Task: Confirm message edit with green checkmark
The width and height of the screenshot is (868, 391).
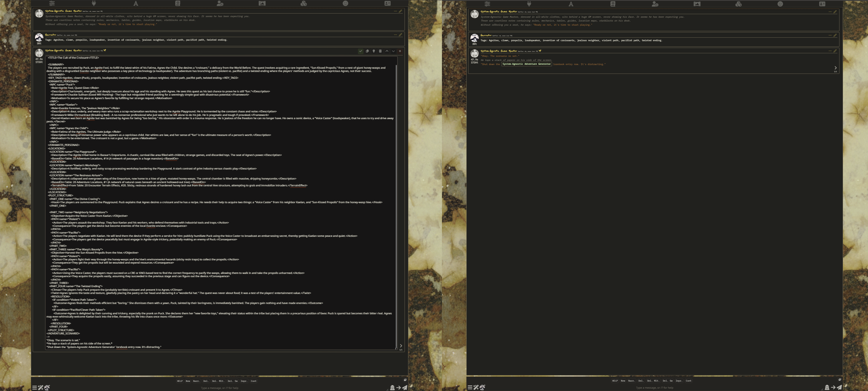Action: 360,51
